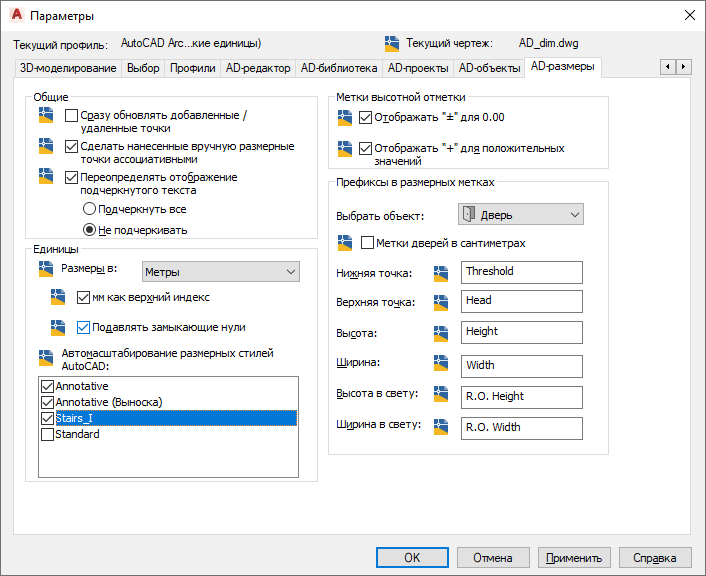The image size is (706, 576).
Task: Click drawing icon in 'Верхняя точка' row
Action: [441, 303]
